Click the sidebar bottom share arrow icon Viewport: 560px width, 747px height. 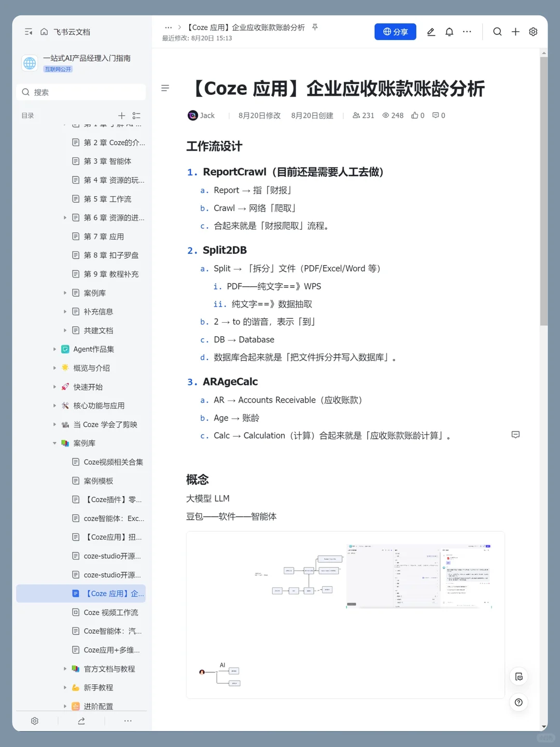(x=81, y=721)
